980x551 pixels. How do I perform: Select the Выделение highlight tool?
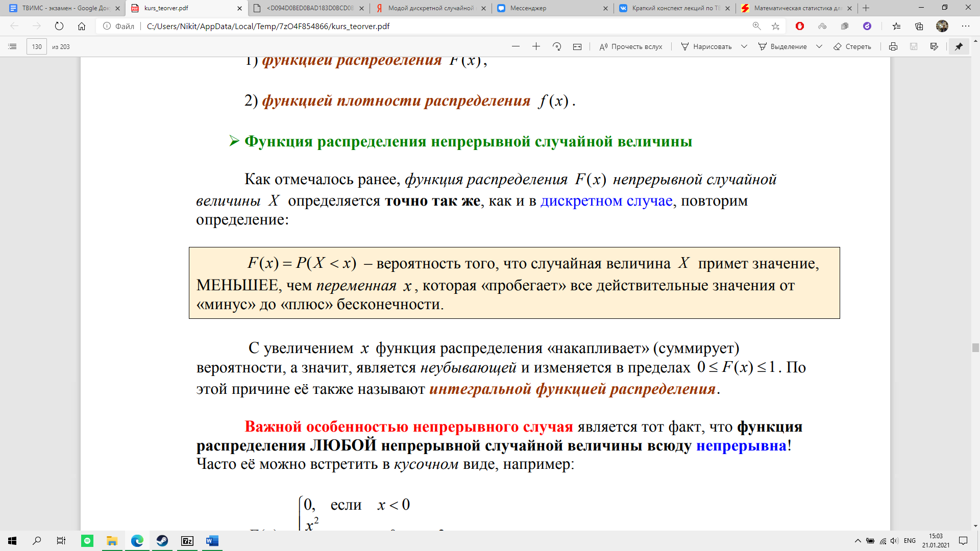point(782,46)
